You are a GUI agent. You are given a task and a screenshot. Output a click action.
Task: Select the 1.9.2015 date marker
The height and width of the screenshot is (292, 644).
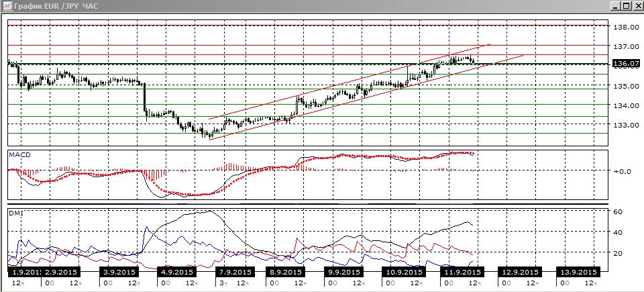click(x=25, y=273)
